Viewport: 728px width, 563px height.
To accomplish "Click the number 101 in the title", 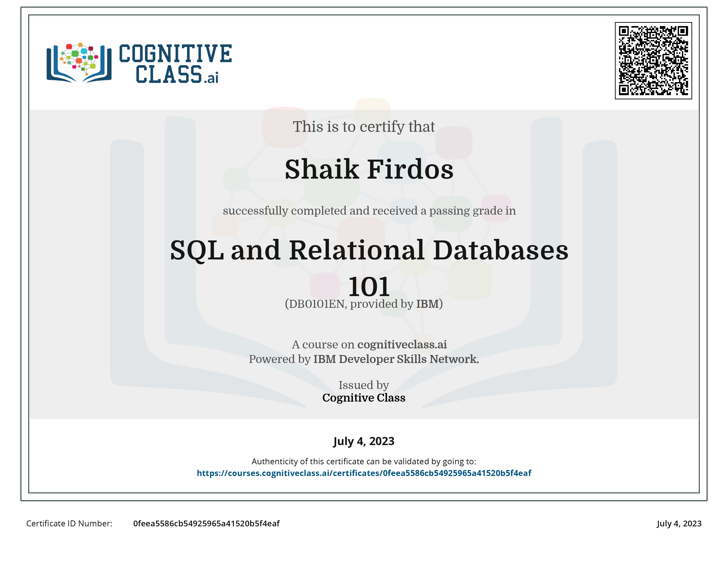I will pos(369,287).
